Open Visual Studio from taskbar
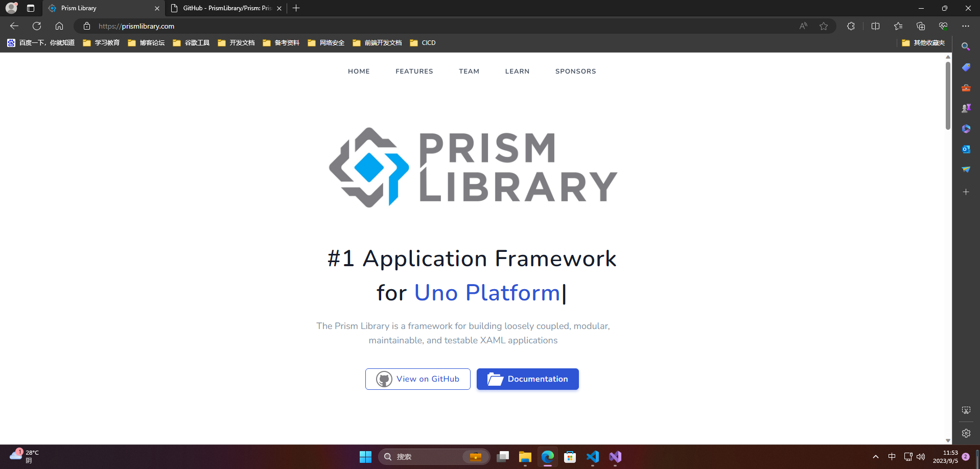Image resolution: width=980 pixels, height=469 pixels. point(615,457)
